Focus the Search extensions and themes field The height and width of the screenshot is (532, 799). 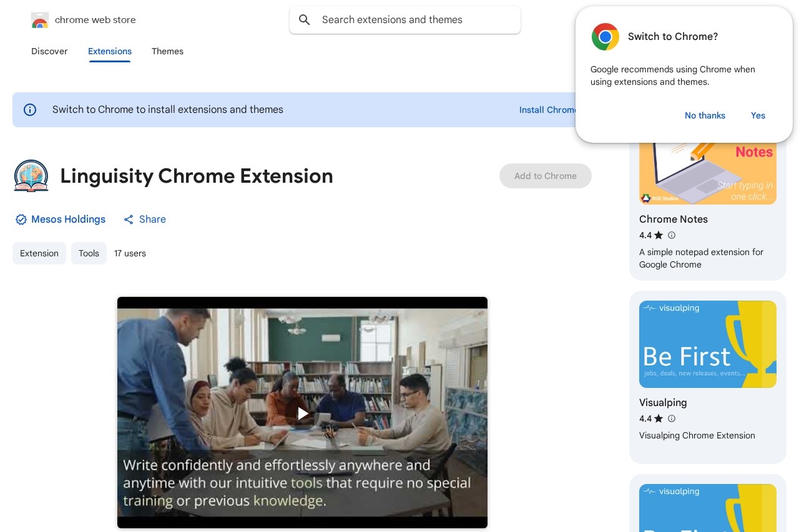point(412,20)
